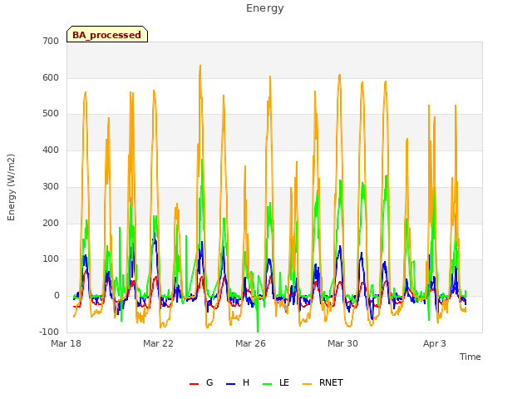Click the Energy chart title
The width and height of the screenshot is (532, 399).
(x=265, y=8)
